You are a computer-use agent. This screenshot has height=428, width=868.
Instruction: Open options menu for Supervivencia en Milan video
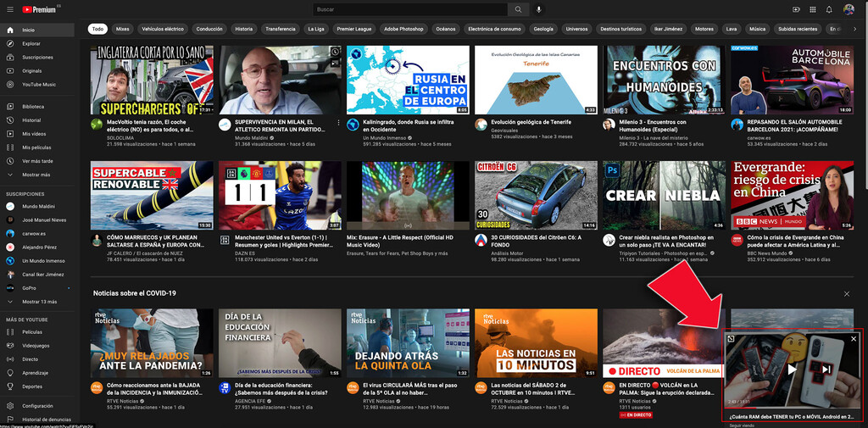338,122
